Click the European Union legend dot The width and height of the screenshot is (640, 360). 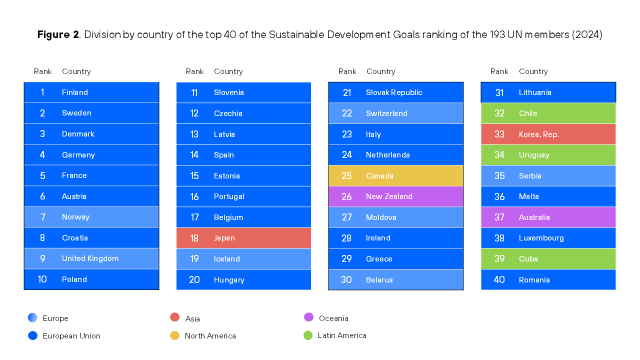[33, 336]
